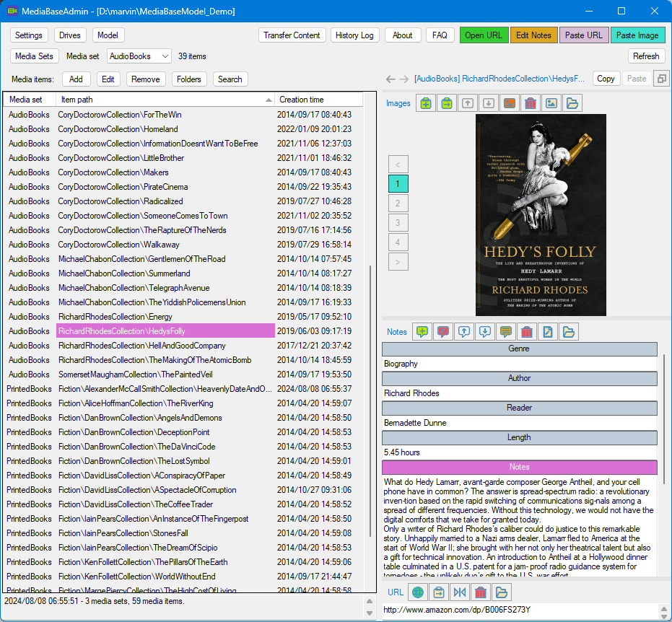Image resolution: width=672 pixels, height=622 pixels.
Task: Go to next image page arrow
Action: (398, 262)
